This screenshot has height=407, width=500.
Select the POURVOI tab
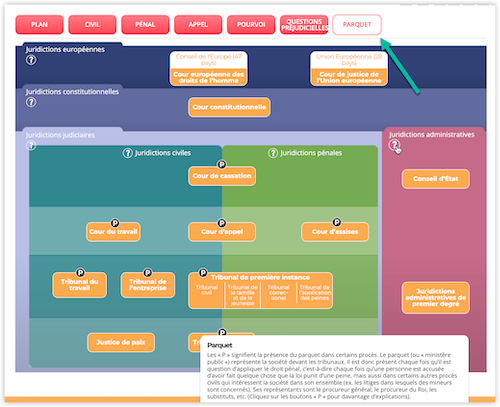point(251,25)
